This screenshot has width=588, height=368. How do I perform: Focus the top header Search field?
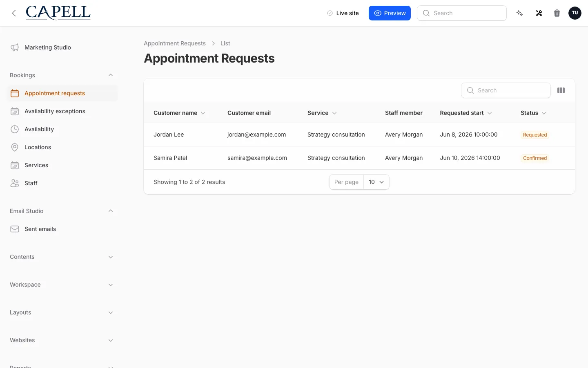click(462, 13)
